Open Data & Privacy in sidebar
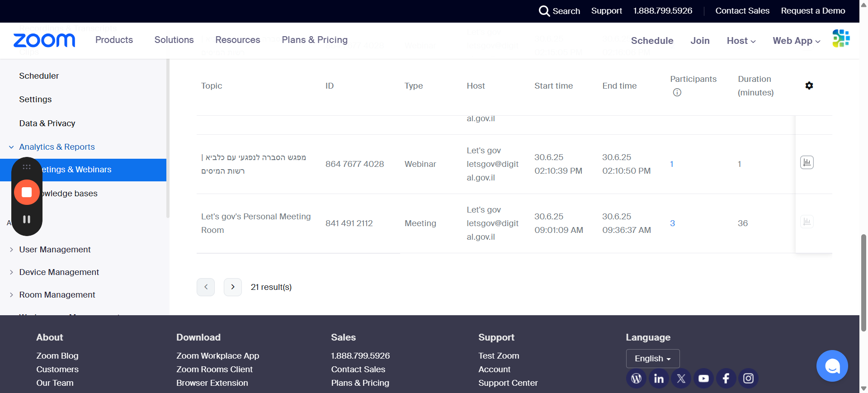 (x=47, y=123)
